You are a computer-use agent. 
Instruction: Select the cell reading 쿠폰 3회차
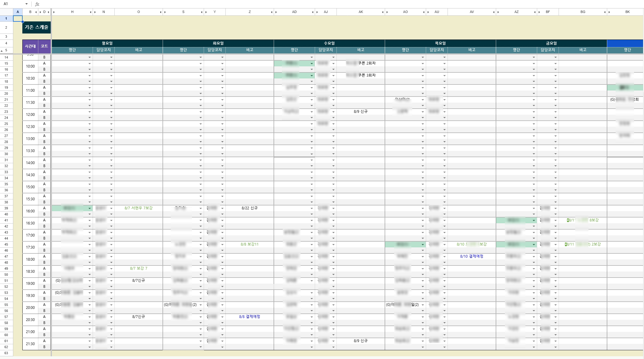click(361, 75)
